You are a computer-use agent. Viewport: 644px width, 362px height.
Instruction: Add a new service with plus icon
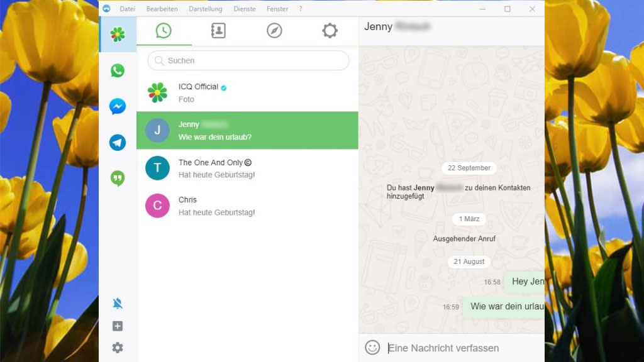point(118,326)
